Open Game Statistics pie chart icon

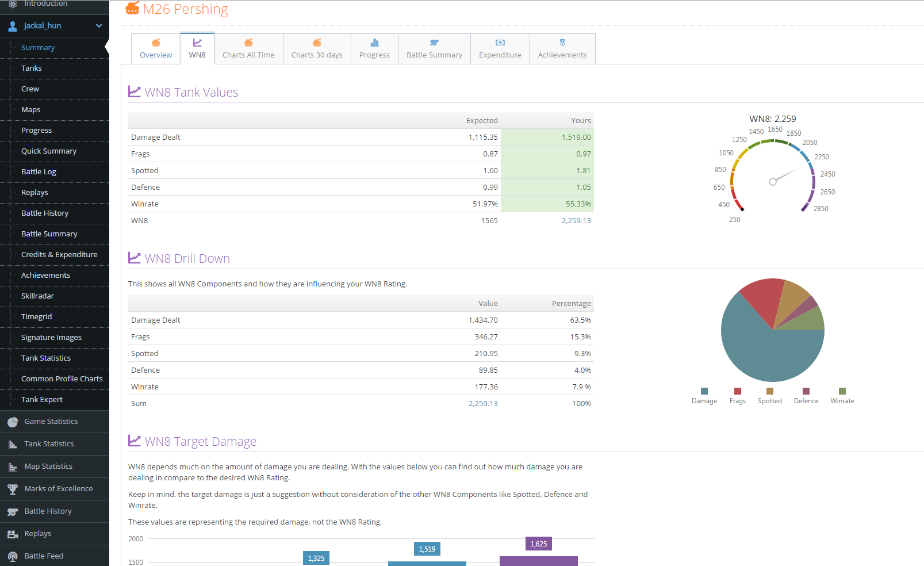13,422
